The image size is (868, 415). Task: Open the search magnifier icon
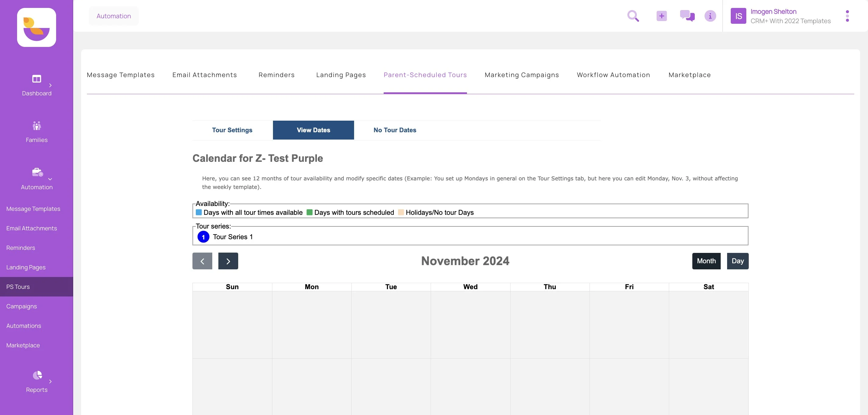633,16
